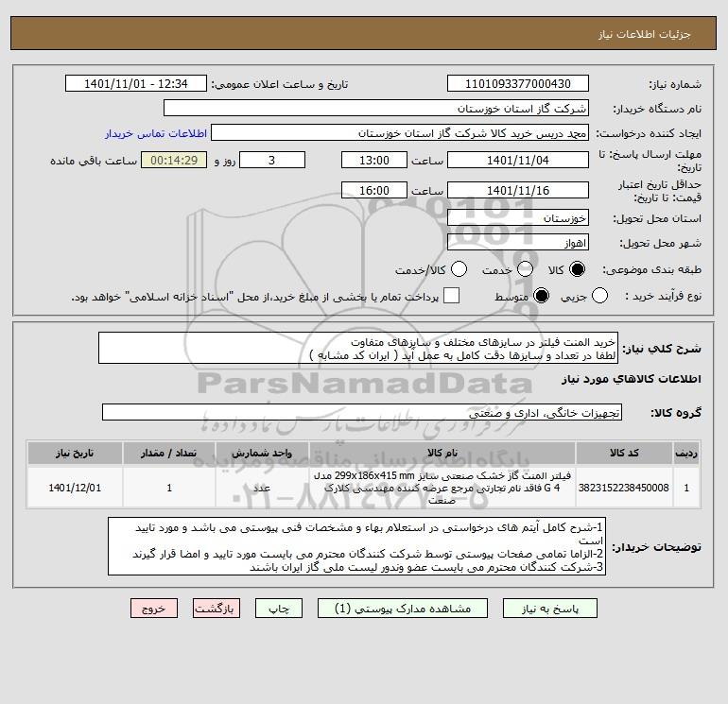The image size is (728, 704).
Task: Click the شماره نیاز field 1101093377000430
Action: coord(518,83)
